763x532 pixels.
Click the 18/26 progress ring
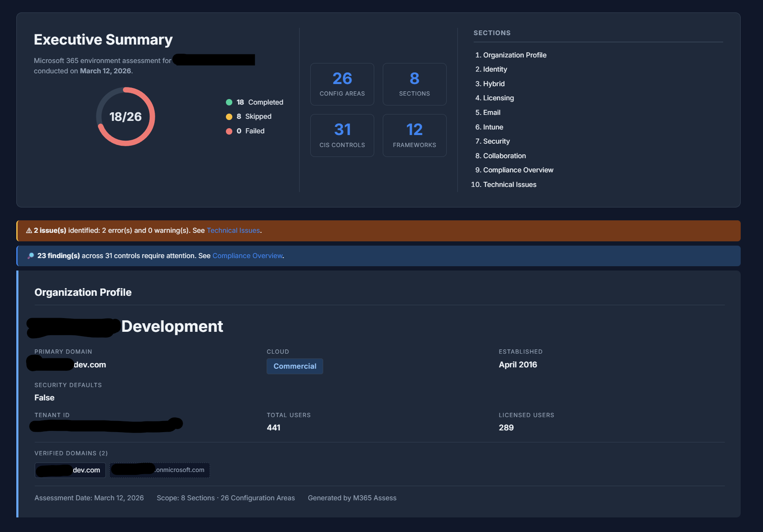[125, 116]
